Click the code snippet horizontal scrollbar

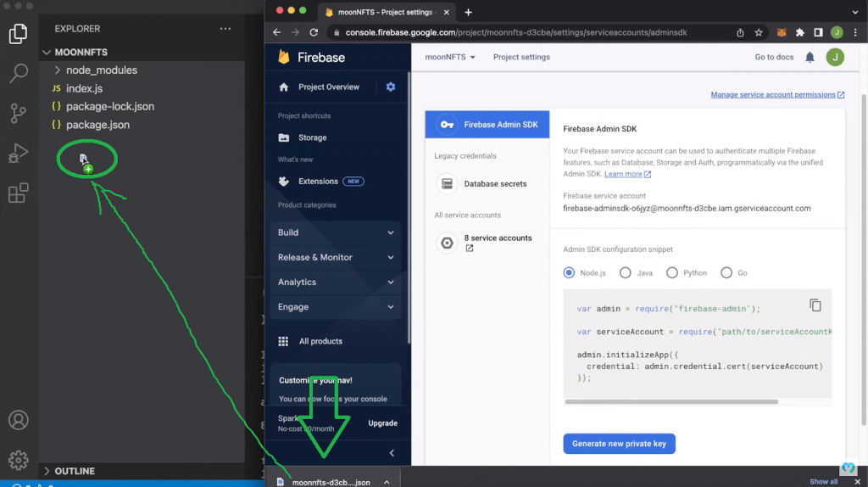(671, 401)
